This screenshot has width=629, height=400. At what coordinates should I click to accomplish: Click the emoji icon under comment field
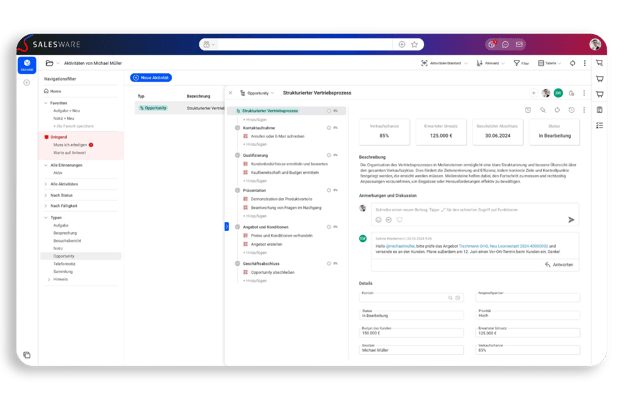coord(378,219)
